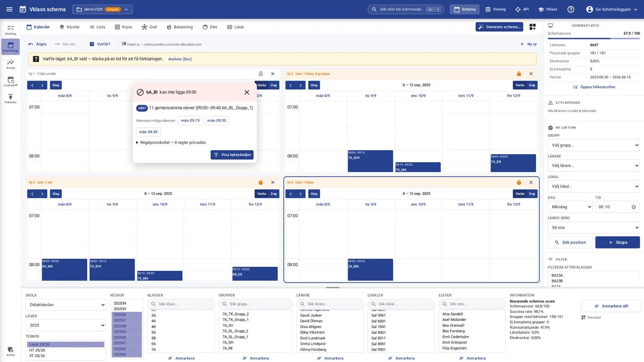Open the Graf tab
The image size is (644, 362).
[149, 27]
